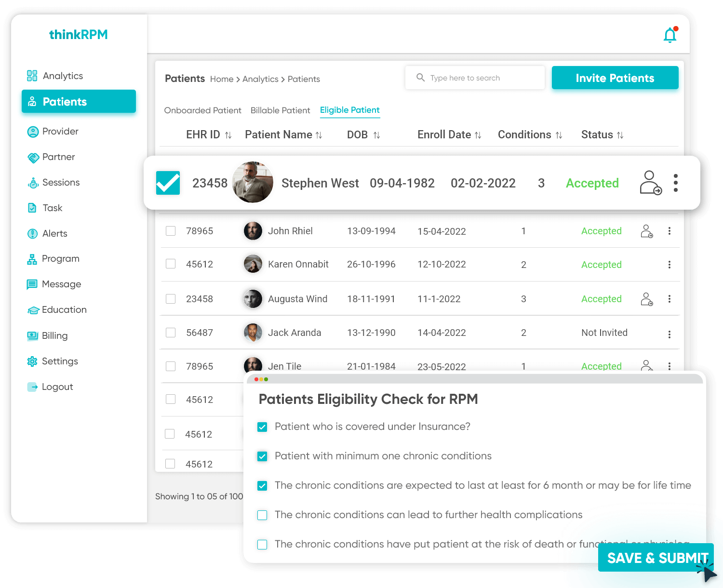
Task: Open Alerts from the sidebar
Action: (x=55, y=233)
